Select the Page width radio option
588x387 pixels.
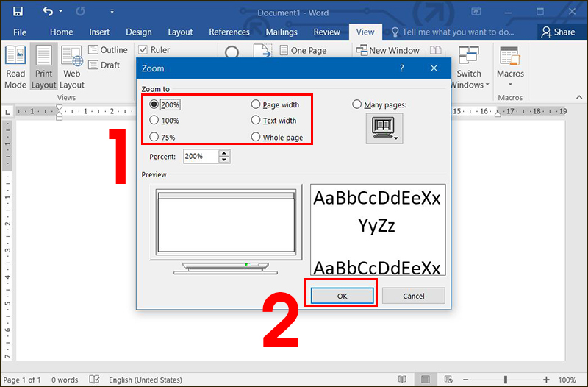point(255,104)
